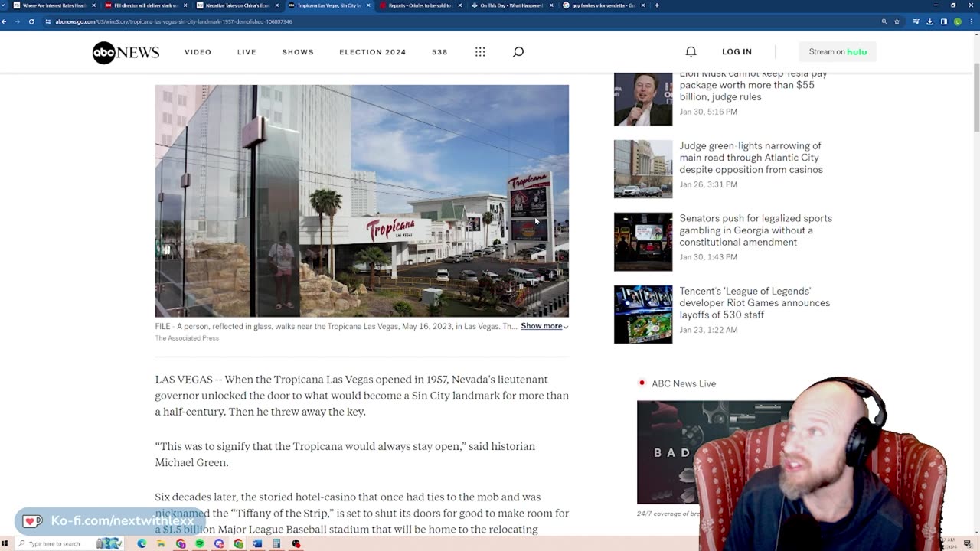Click the Tropicana Las Vegas article photo
The image size is (980, 551).
(x=361, y=201)
